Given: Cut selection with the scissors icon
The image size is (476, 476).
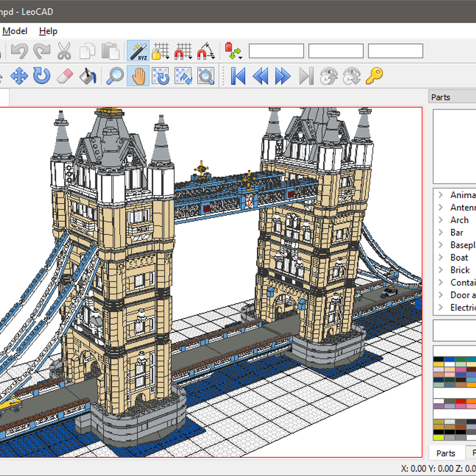Looking at the screenshot, I should 64,51.
